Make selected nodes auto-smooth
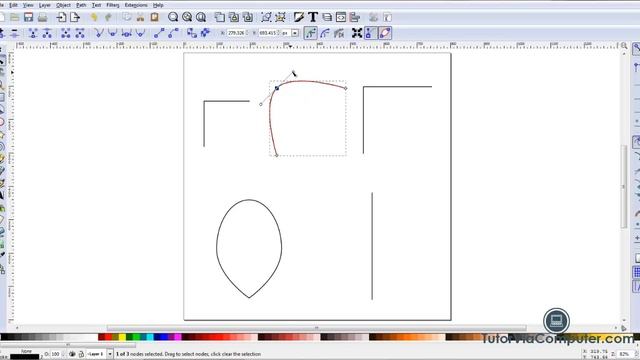The width and height of the screenshot is (640, 360). coord(140,33)
